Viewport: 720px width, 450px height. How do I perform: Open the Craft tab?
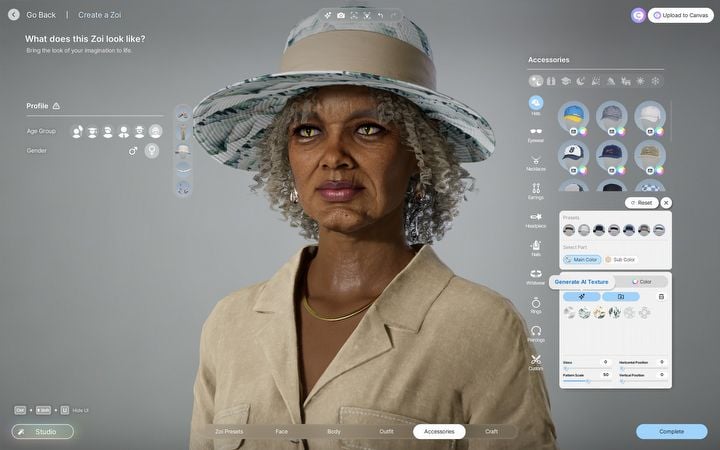coord(491,431)
